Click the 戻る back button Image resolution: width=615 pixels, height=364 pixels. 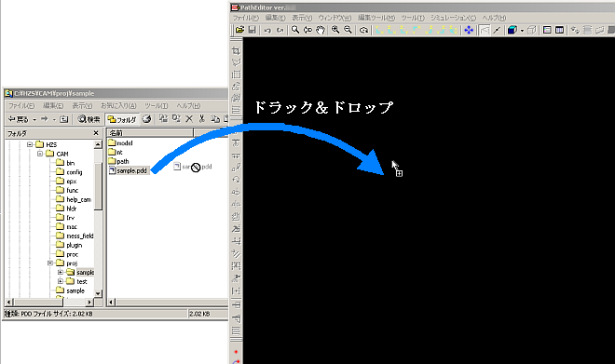pos(19,119)
